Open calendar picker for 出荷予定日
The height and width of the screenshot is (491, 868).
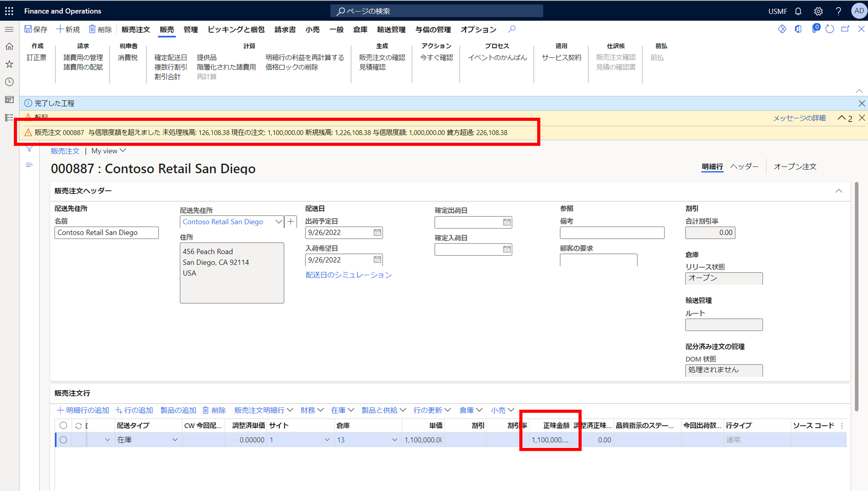[377, 232]
